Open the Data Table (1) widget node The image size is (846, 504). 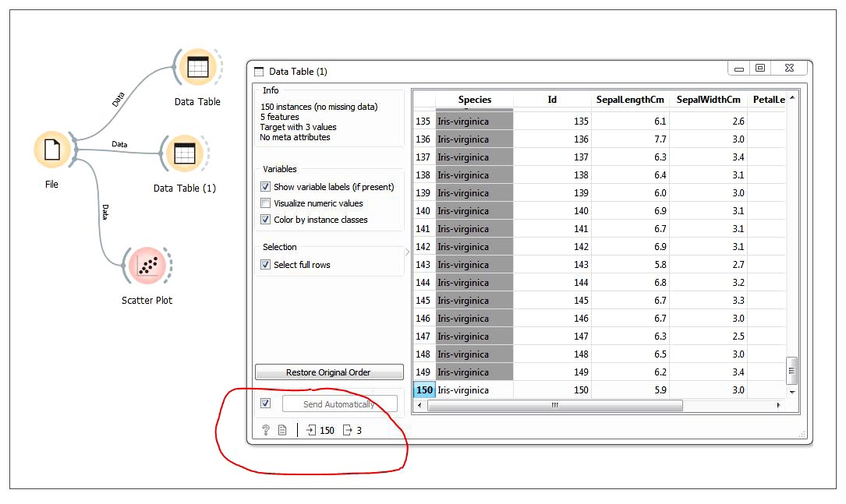coord(184,153)
